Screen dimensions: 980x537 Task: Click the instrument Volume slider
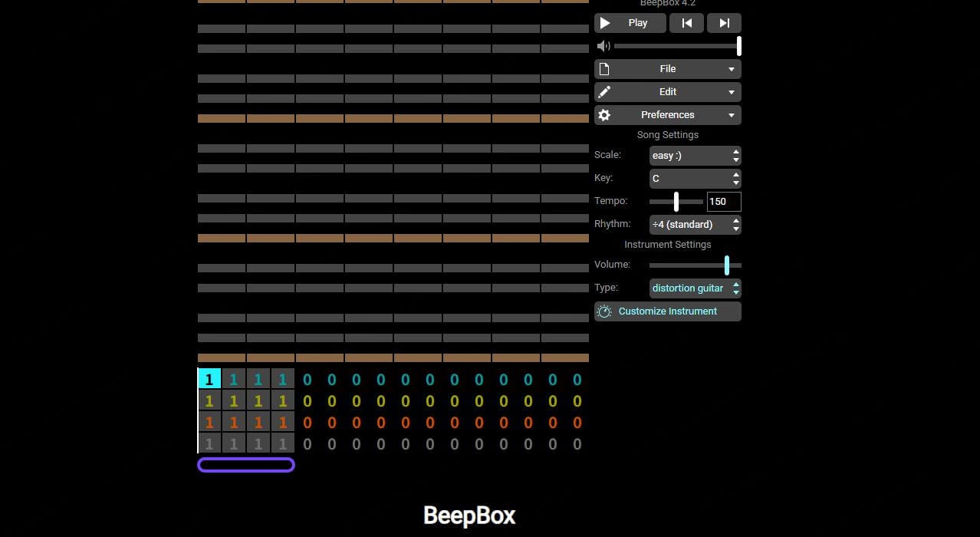pyautogui.click(x=696, y=265)
